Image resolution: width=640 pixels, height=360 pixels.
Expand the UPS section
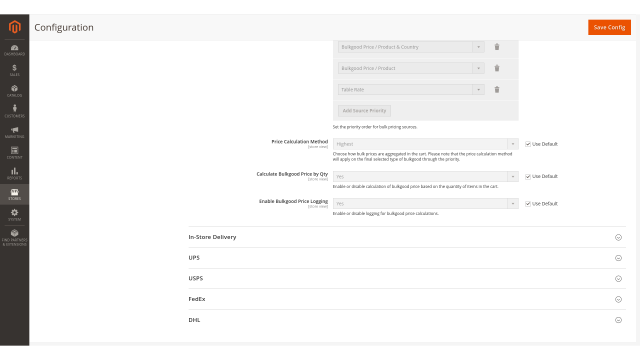(x=407, y=258)
